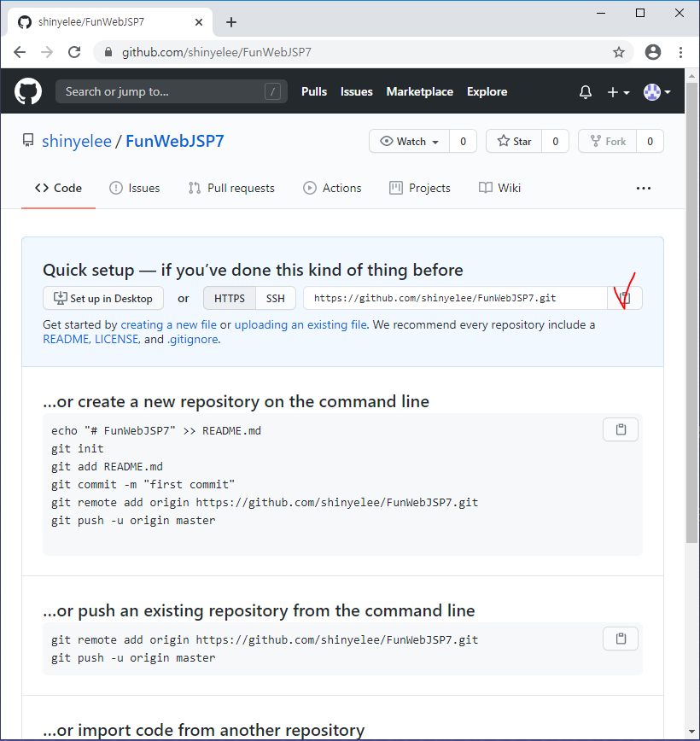The height and width of the screenshot is (741, 700).
Task: Open Marketplace in the header
Action: 420,91
